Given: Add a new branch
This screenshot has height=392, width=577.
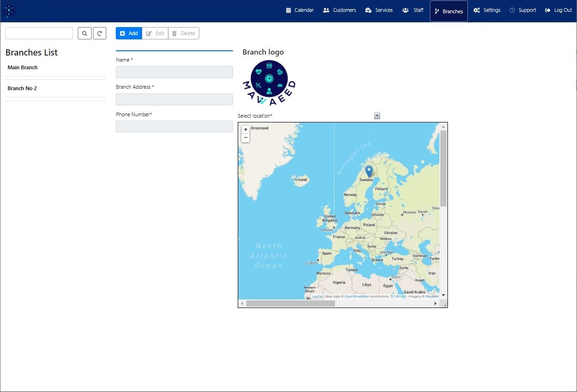Looking at the screenshot, I should (x=129, y=33).
